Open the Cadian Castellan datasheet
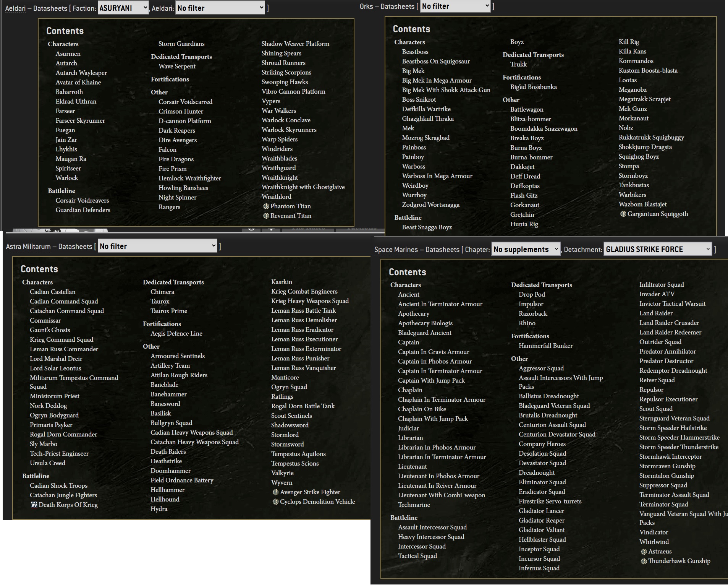728x586 pixels. (53, 292)
